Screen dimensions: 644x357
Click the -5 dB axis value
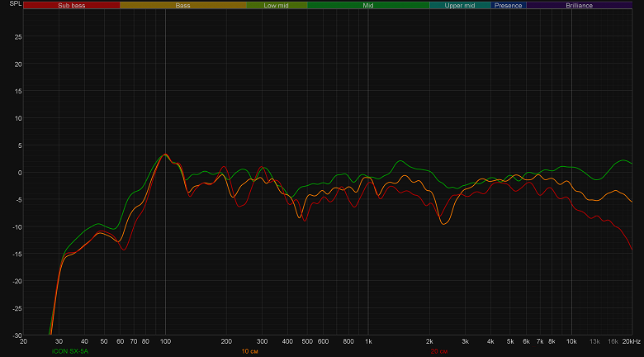point(19,199)
